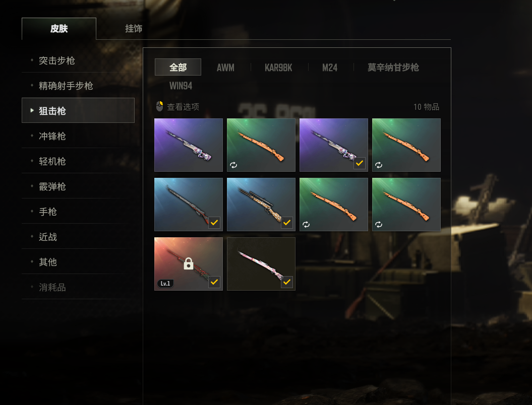Click swap icon on top-right orange rifle skin
The image size is (532, 405).
pos(379,165)
